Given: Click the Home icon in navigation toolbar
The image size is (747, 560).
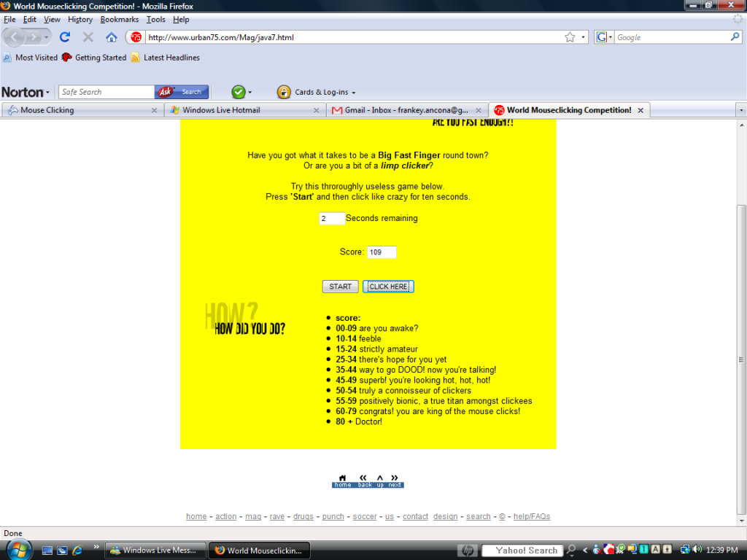Looking at the screenshot, I should pos(111,37).
